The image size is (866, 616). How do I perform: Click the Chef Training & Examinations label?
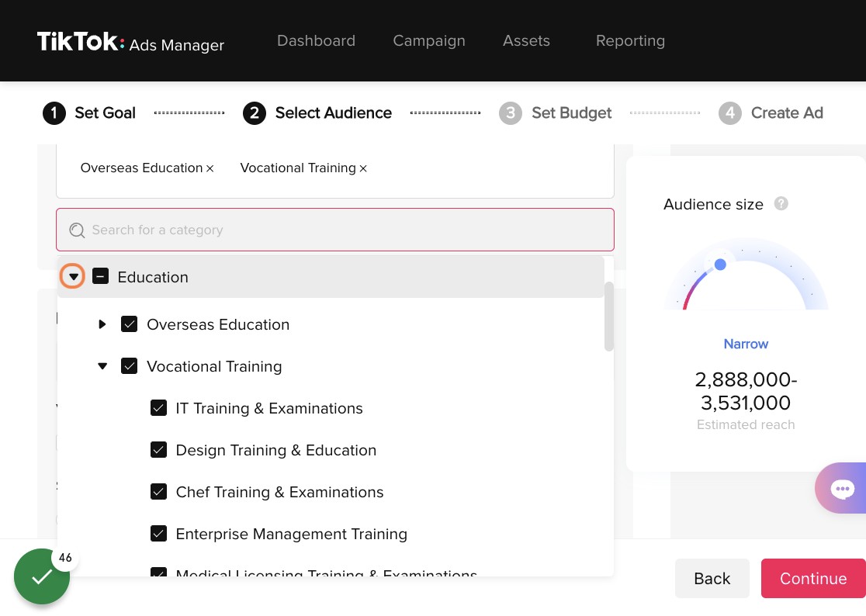[279, 491]
